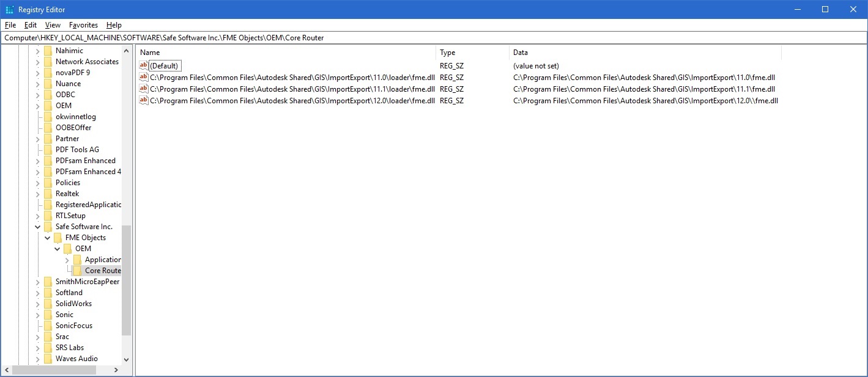Click the Registry Editor title bar icon
Screen dimensions: 868x377
tap(9, 9)
